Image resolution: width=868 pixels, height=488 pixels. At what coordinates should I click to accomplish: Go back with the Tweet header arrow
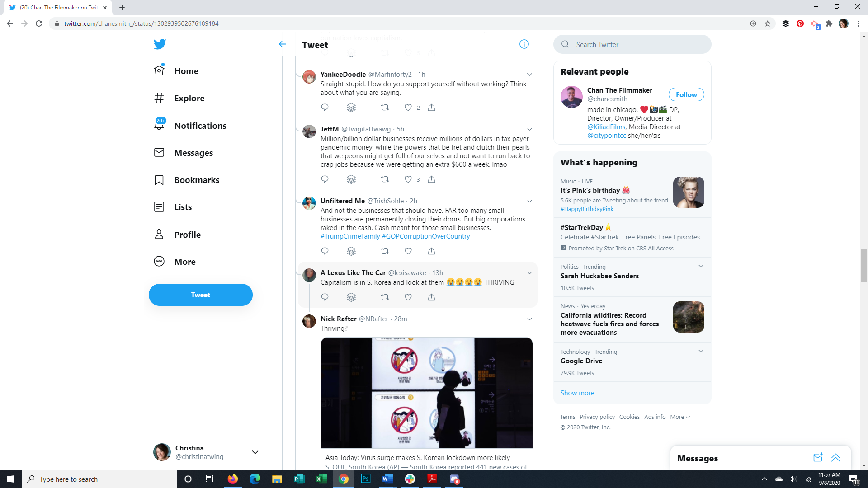(283, 44)
